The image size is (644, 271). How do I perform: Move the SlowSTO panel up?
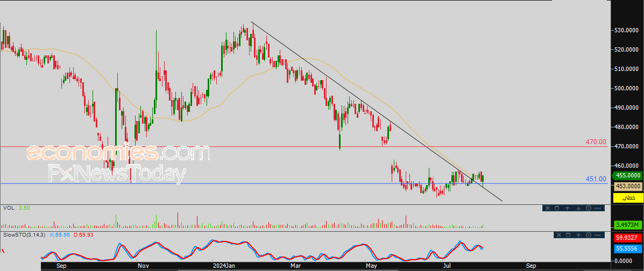[578, 235]
